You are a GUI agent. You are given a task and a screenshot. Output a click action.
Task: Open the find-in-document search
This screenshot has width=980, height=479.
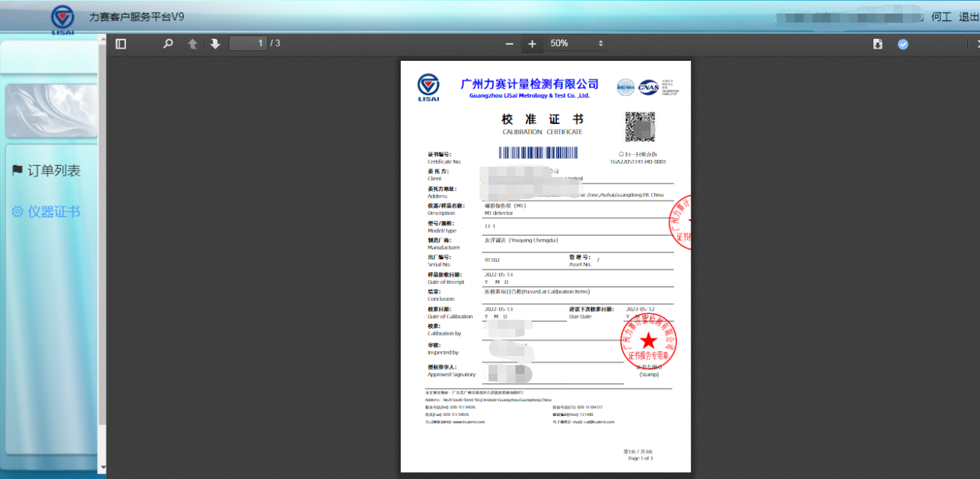click(x=168, y=44)
